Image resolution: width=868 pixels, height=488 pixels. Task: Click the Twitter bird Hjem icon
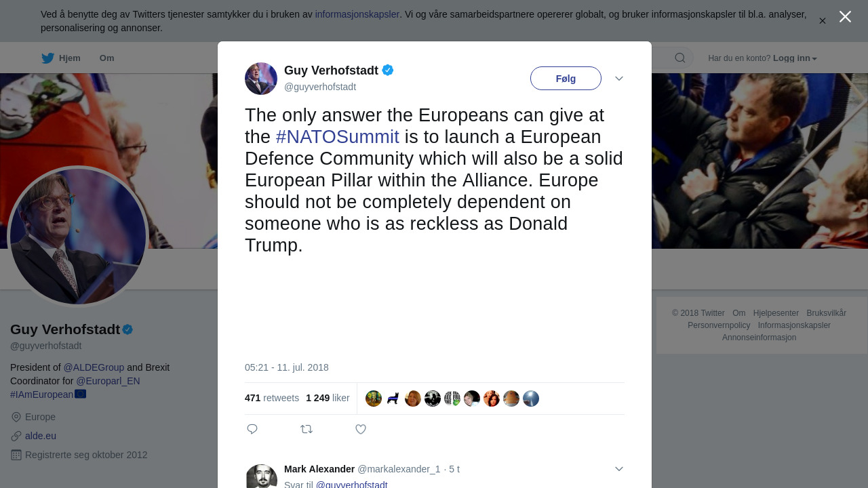(x=48, y=58)
